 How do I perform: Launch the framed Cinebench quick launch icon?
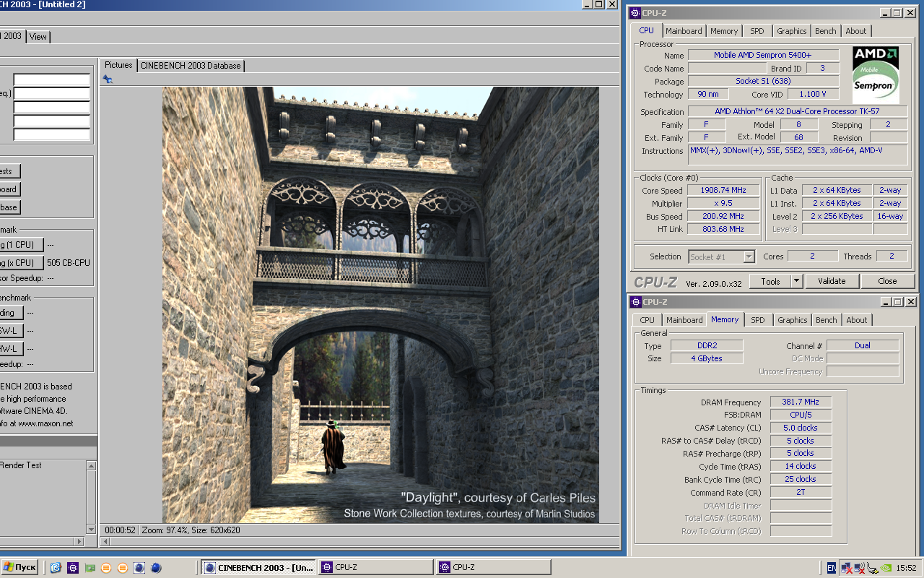point(139,568)
